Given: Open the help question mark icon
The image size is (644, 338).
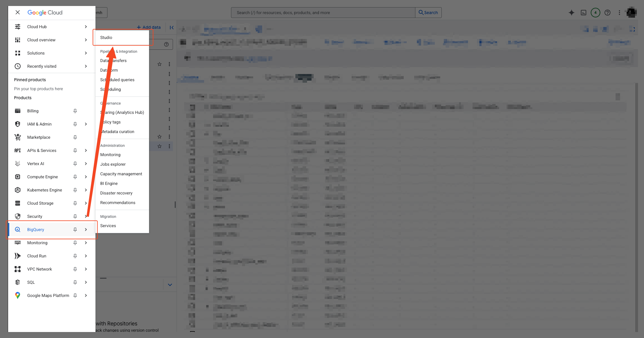Looking at the screenshot, I should tap(607, 13).
